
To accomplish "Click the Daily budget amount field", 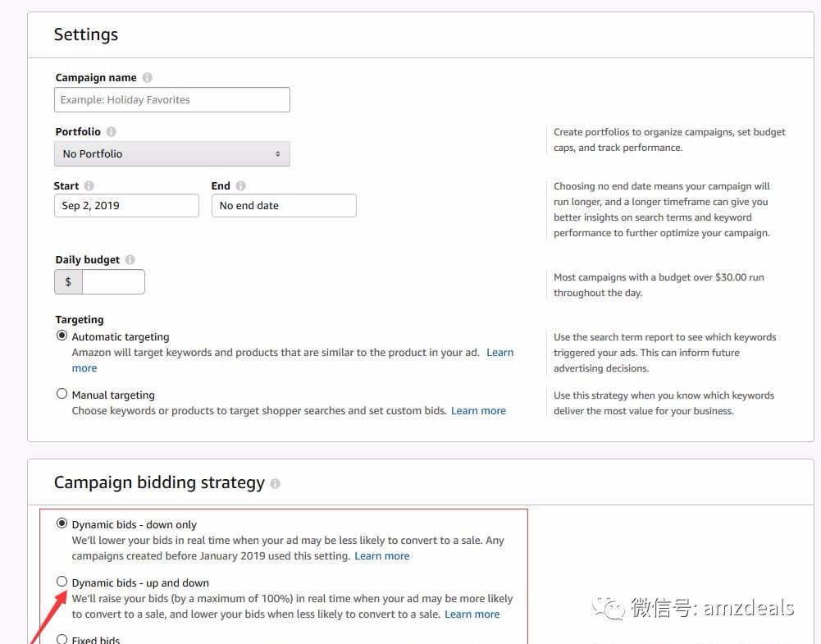I will pyautogui.click(x=113, y=282).
